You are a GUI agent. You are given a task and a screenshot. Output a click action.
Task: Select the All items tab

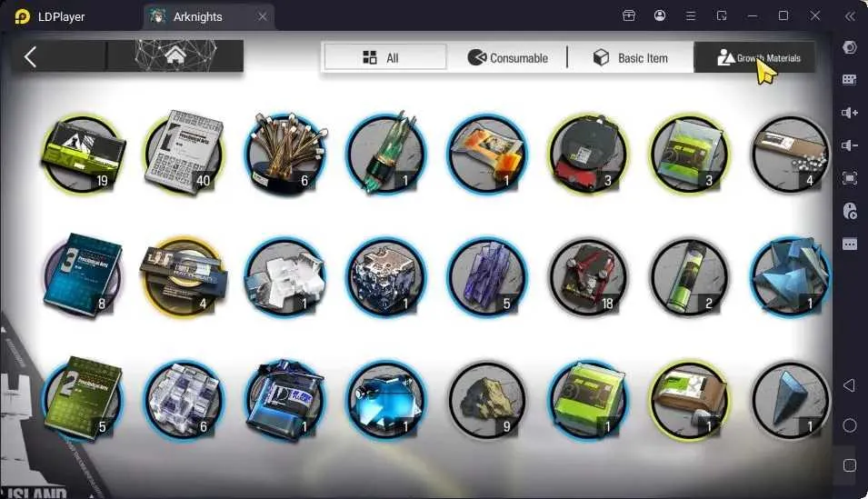(384, 57)
